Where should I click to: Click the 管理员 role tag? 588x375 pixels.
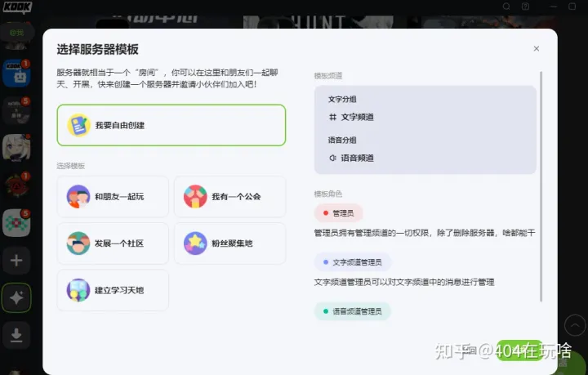point(338,213)
